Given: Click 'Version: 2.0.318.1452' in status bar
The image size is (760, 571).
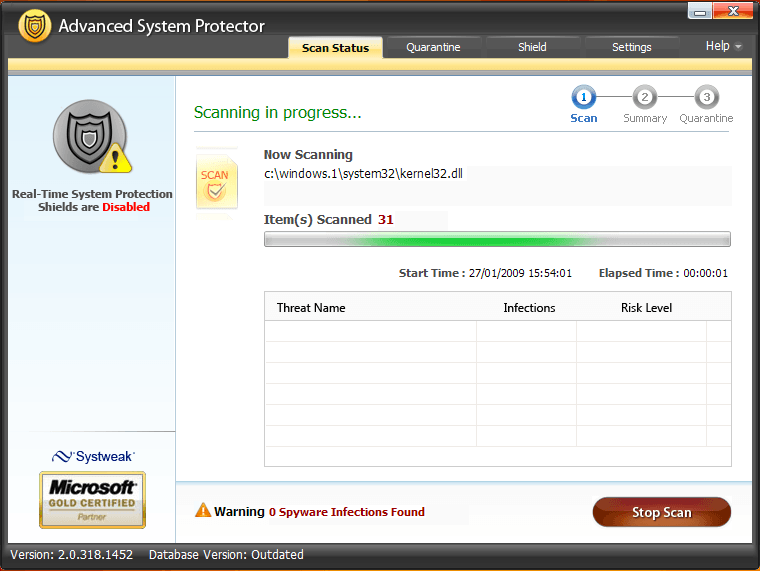Looking at the screenshot, I should click(x=72, y=555).
